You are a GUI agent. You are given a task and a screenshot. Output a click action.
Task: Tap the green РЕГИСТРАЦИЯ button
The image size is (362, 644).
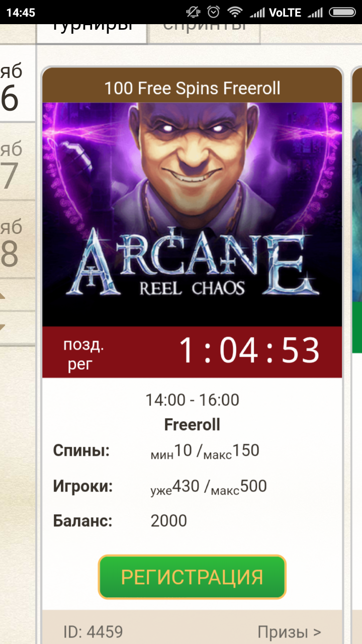[x=192, y=577]
